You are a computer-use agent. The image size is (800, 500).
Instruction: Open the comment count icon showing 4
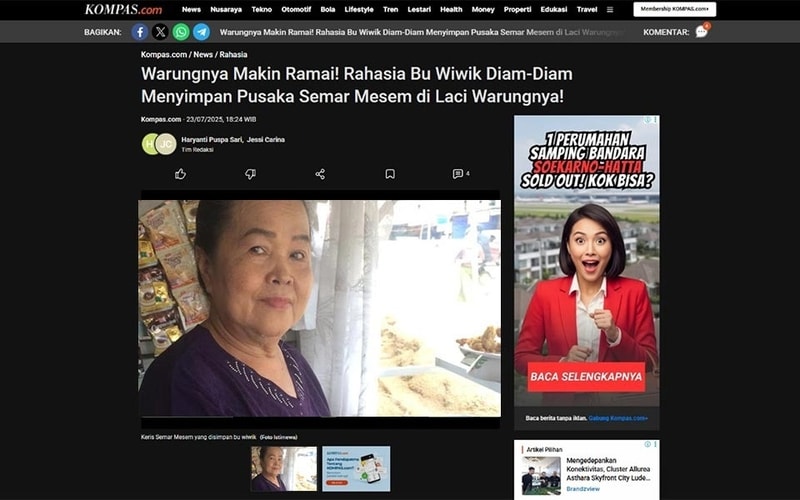tap(461, 174)
